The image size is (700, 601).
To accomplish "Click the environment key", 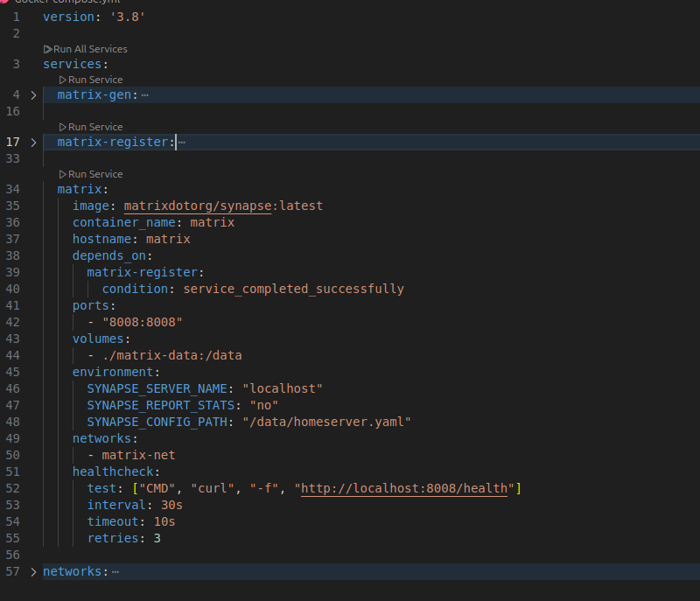I will coord(113,372).
